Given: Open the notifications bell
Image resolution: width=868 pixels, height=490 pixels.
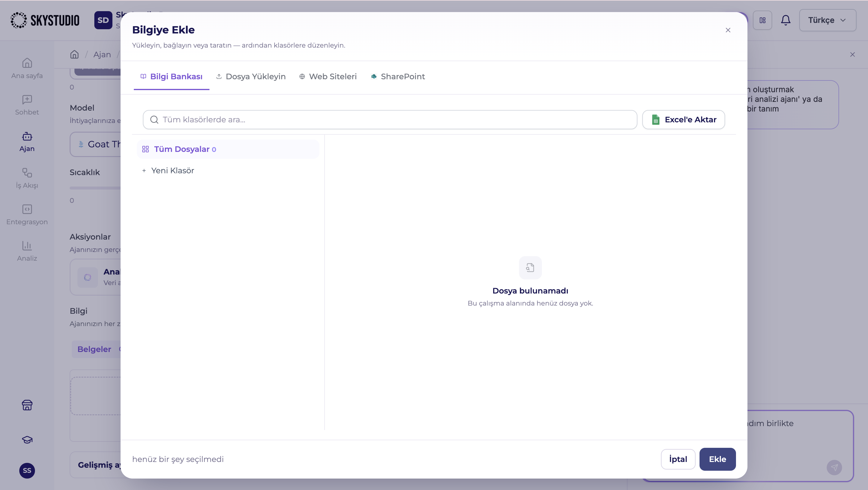Looking at the screenshot, I should [x=786, y=20].
